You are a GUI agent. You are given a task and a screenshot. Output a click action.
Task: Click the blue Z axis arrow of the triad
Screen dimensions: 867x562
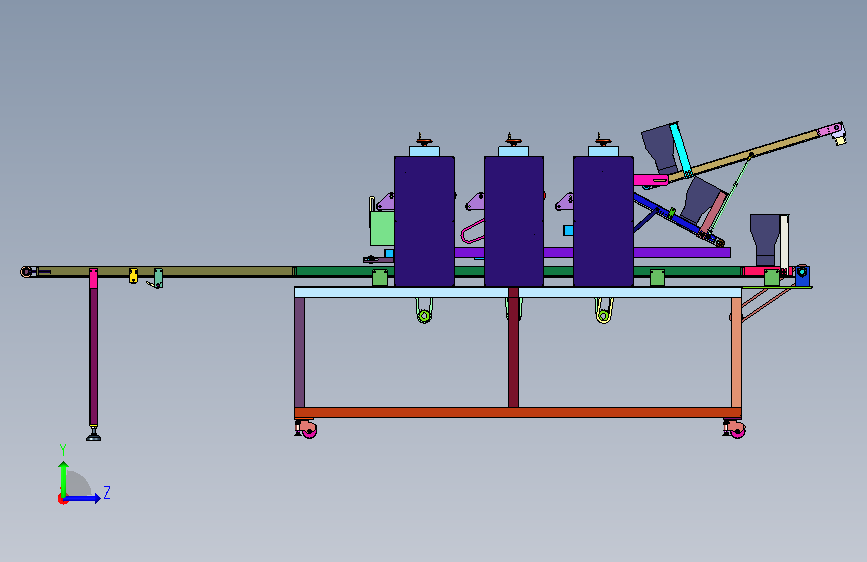click(83, 498)
